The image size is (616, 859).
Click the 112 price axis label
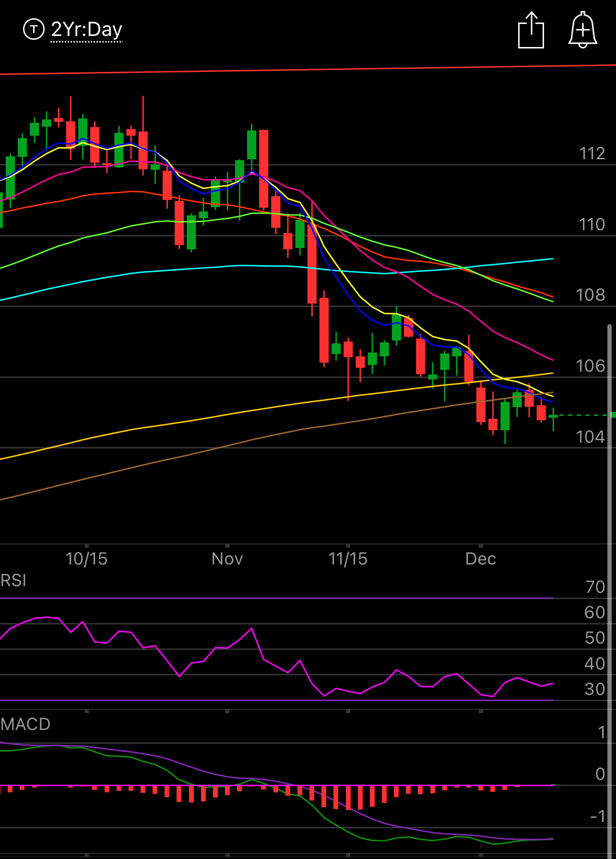click(592, 153)
